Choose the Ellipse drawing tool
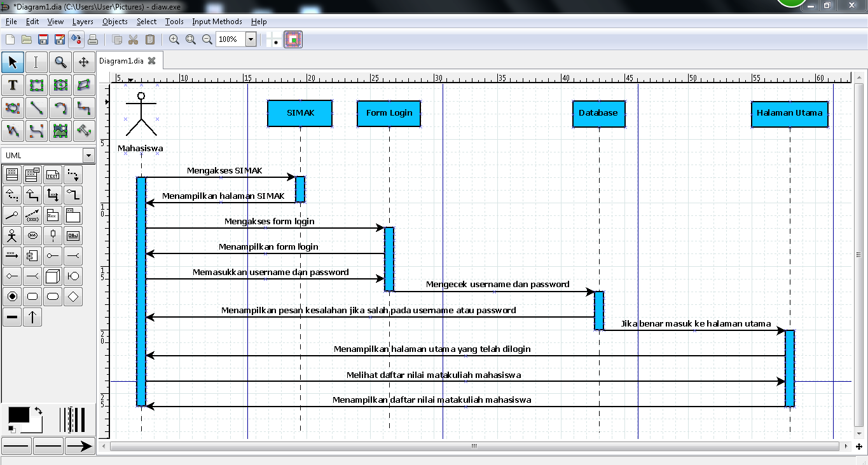Viewport: 868px width, 465px height. point(60,84)
